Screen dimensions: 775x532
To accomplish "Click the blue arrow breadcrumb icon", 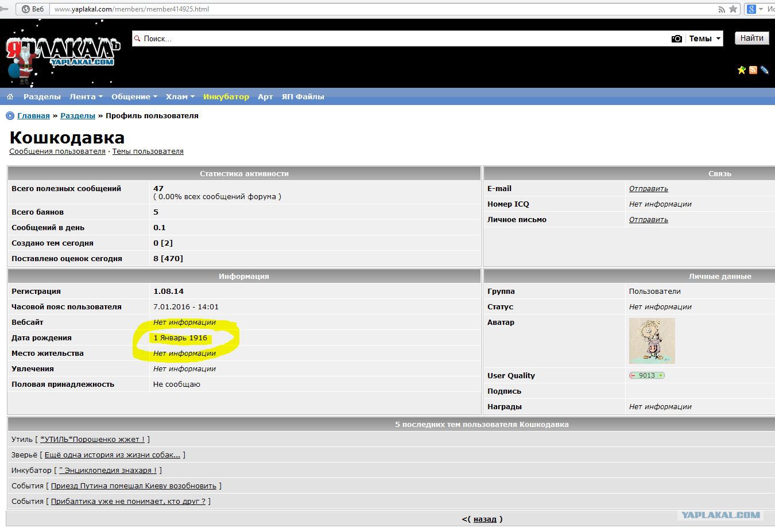I will [10, 116].
